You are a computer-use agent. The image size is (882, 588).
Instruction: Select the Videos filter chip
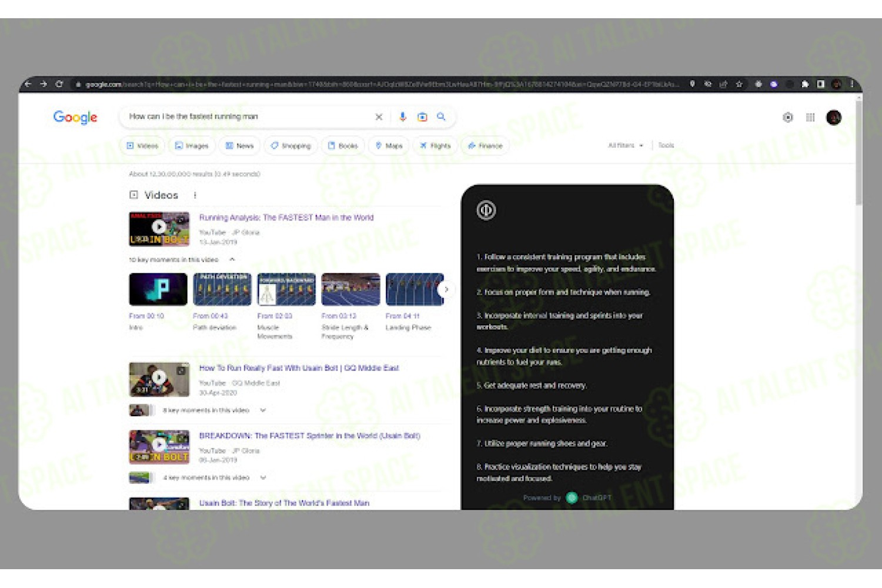coord(142,145)
